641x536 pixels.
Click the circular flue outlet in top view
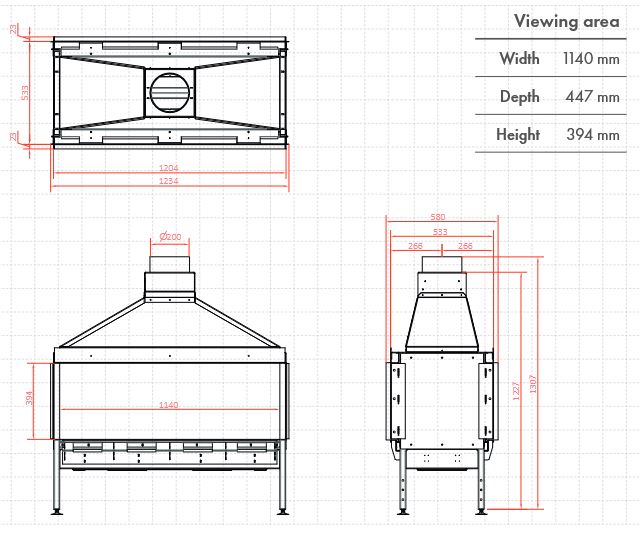click(170, 92)
